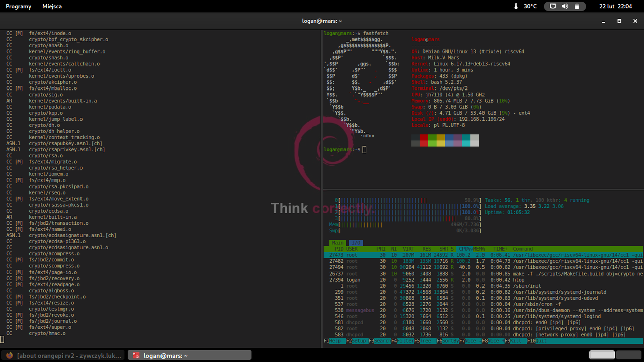Select the htop process owned by logan
The width and height of the screenshot is (644, 362).
(x=483, y=280)
